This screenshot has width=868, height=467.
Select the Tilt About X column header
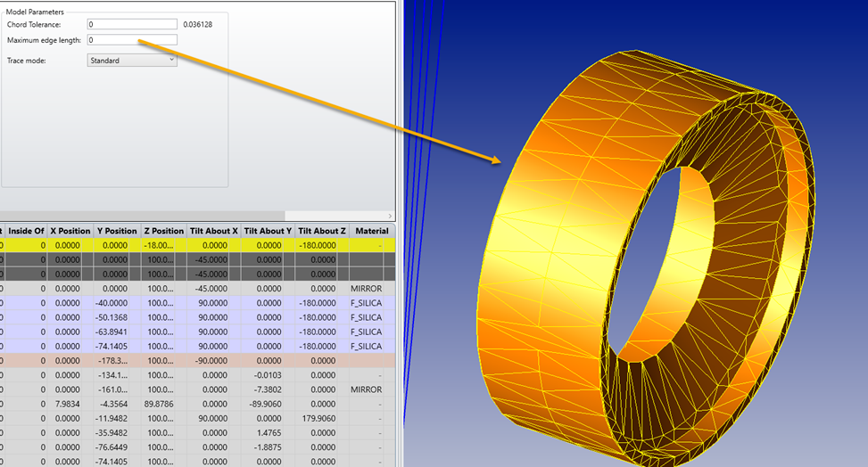(x=213, y=231)
